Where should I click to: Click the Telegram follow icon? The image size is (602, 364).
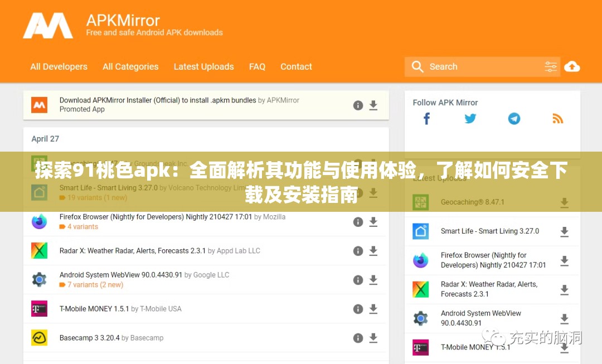pos(514,118)
